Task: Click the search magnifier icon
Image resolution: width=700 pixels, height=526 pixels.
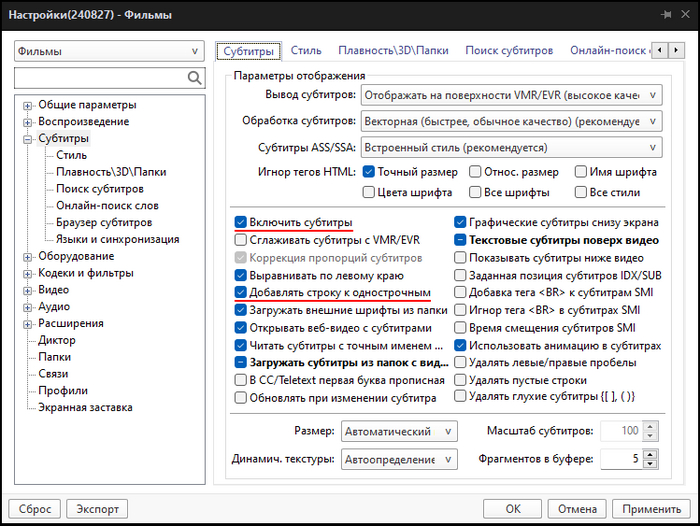Action: 194,78
